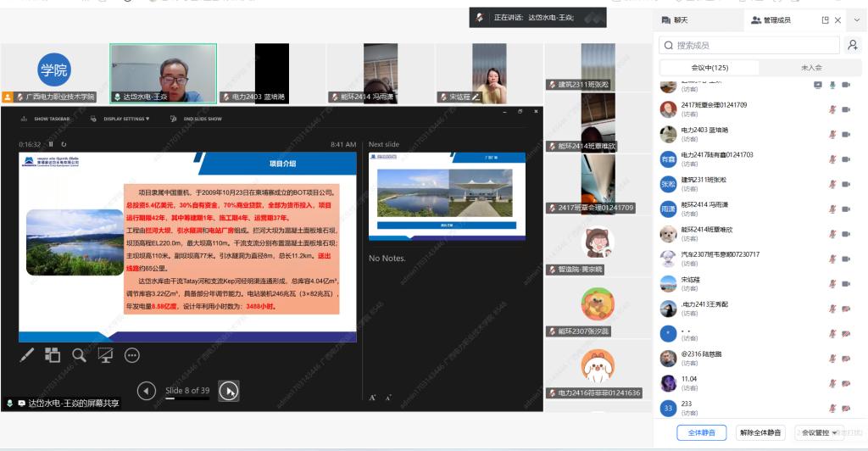Click the camera icon for @2316 陆慈胤

tap(846, 359)
